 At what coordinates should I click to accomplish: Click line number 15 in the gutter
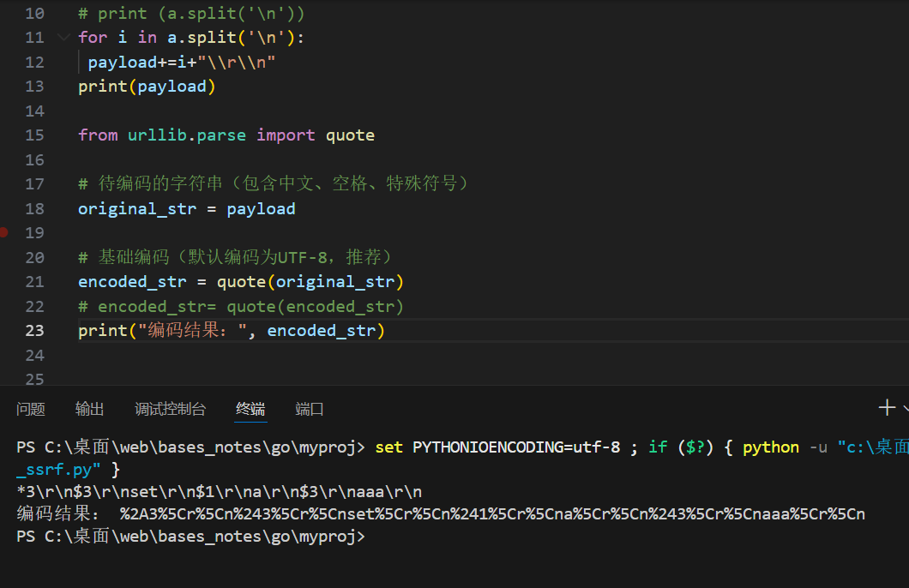coord(35,135)
